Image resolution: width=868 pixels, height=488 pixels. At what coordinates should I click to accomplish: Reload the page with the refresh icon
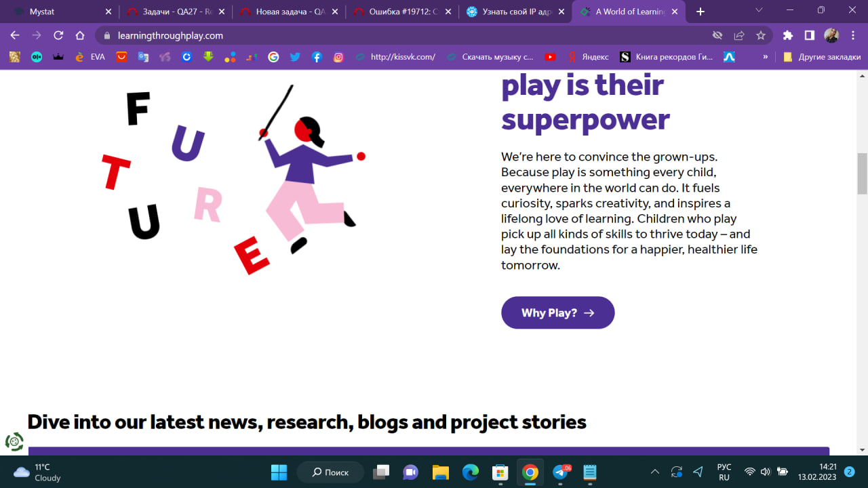(x=58, y=35)
